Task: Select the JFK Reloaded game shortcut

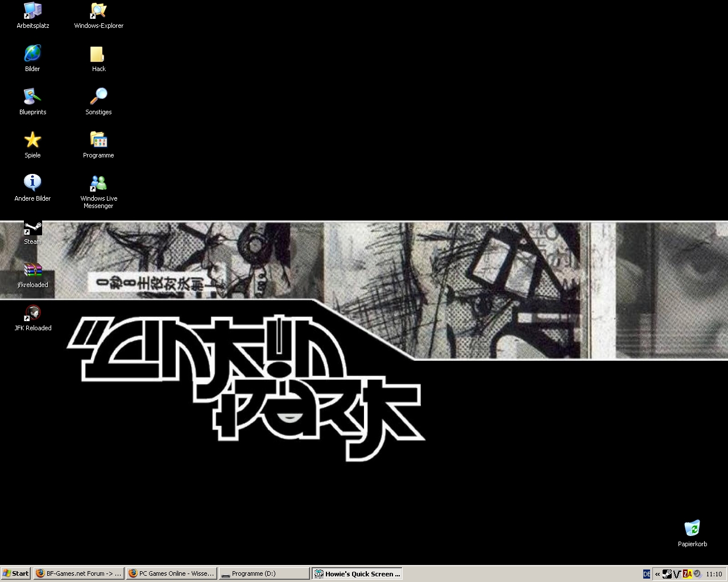Action: point(32,319)
